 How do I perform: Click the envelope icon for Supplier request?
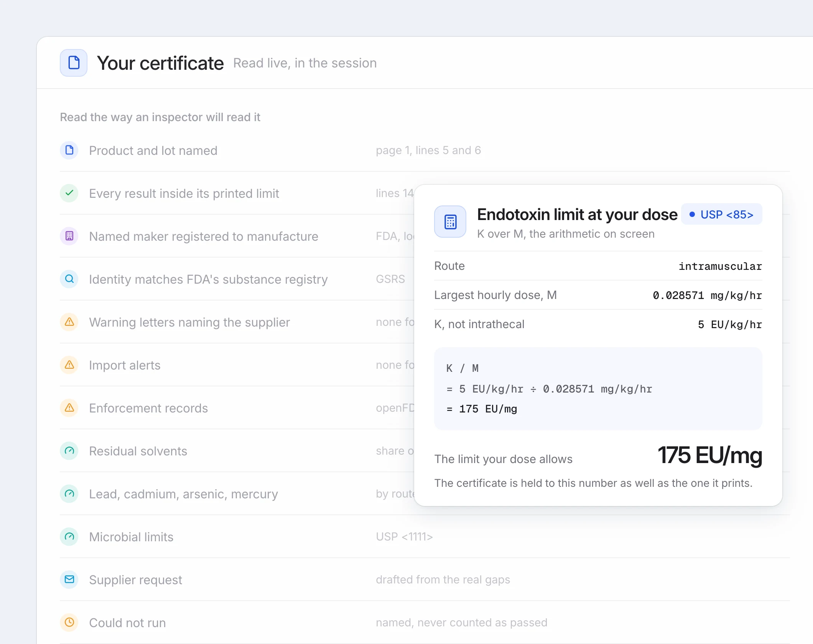click(69, 580)
